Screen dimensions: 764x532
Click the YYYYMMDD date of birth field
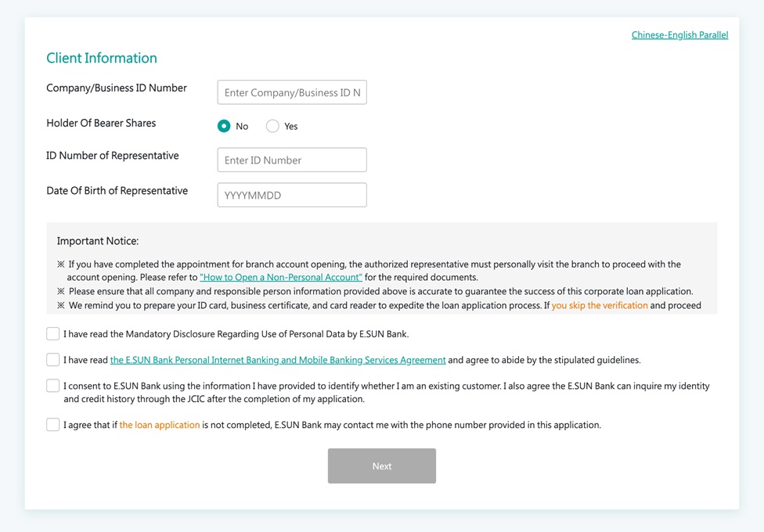pos(292,195)
